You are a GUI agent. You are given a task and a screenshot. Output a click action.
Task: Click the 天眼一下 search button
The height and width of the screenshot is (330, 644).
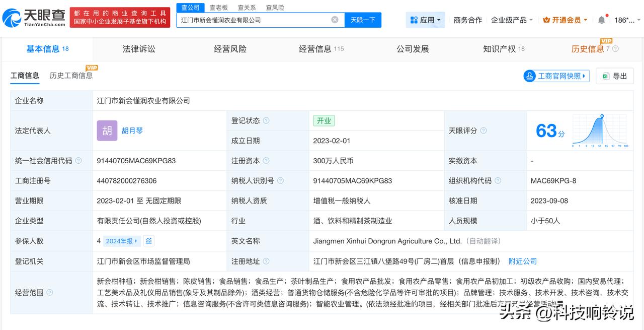[x=363, y=20]
